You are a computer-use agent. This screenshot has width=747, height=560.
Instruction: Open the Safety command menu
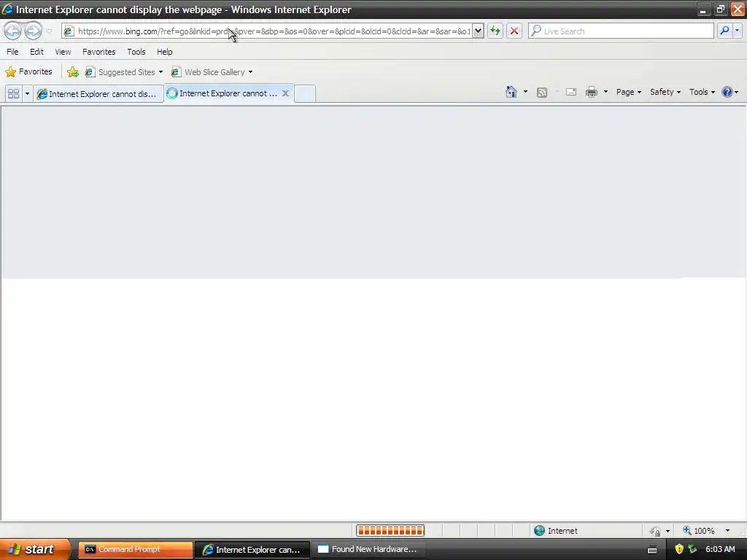click(x=665, y=92)
